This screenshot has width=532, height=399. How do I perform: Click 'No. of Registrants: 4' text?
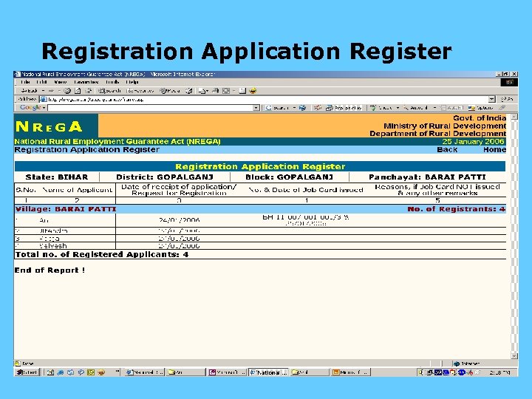(457, 209)
